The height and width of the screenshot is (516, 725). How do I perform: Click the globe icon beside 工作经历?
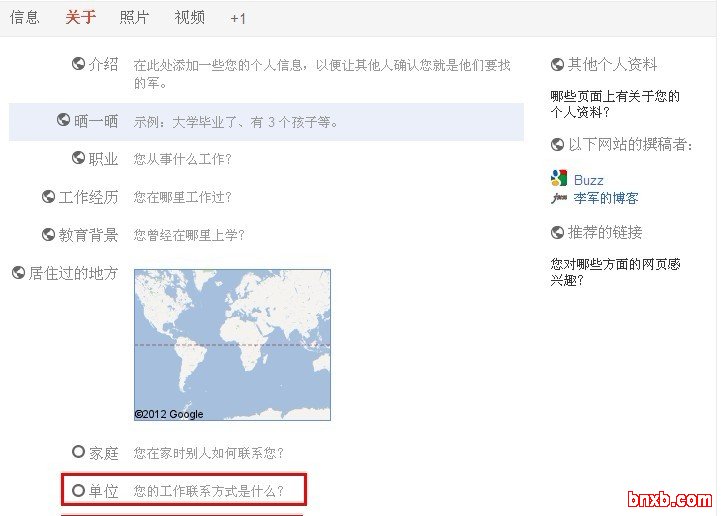tap(49, 197)
